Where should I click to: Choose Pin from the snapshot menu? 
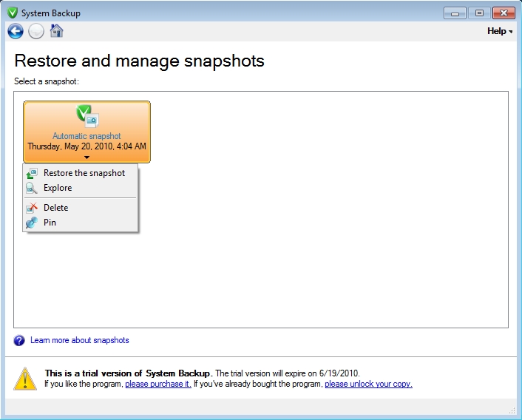(81, 223)
